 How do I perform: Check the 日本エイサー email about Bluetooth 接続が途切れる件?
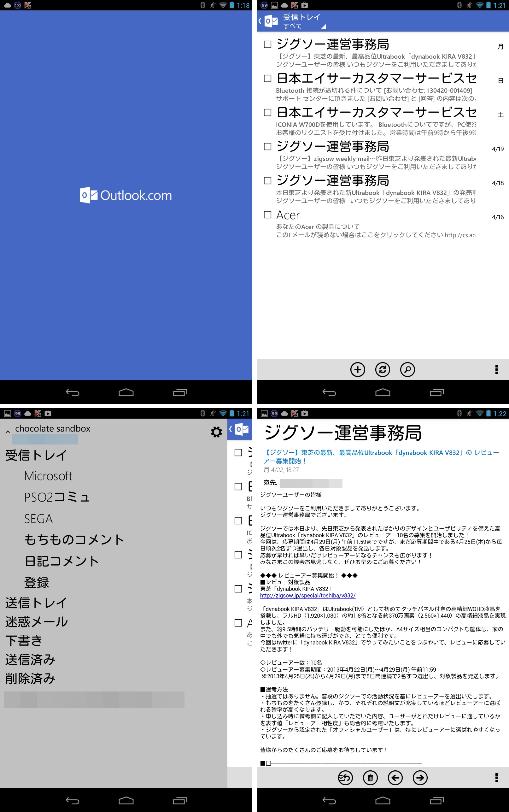(268, 79)
